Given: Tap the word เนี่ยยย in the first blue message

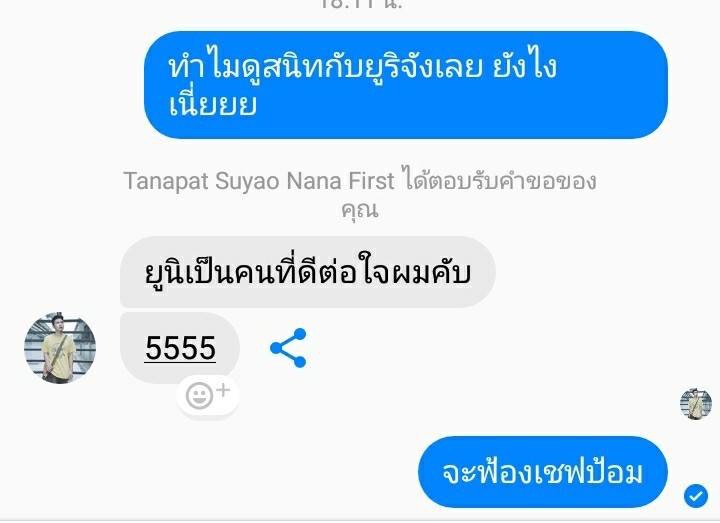Looking at the screenshot, I should point(212,104).
